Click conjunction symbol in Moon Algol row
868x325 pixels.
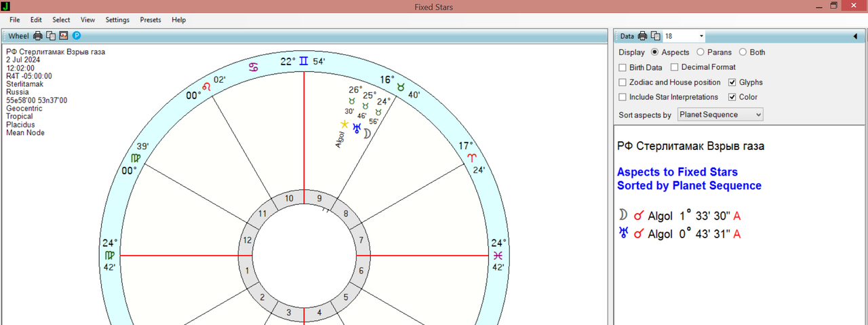638,216
